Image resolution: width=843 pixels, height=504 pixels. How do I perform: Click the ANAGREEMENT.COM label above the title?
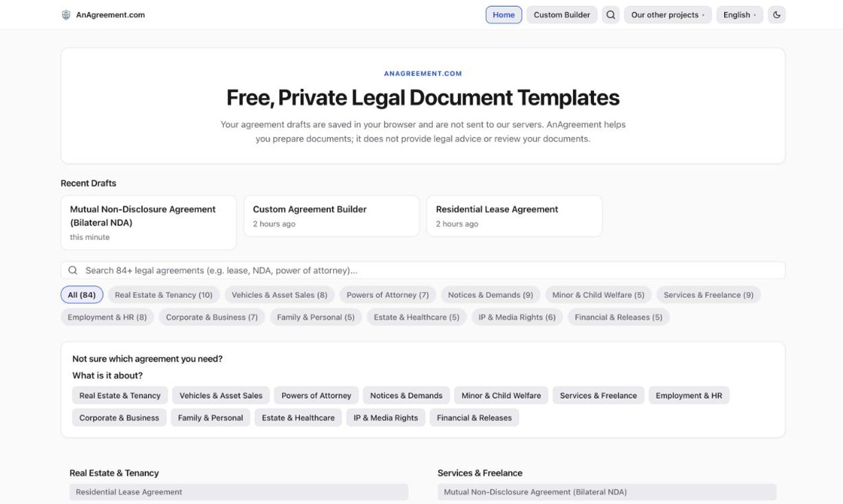(x=423, y=74)
